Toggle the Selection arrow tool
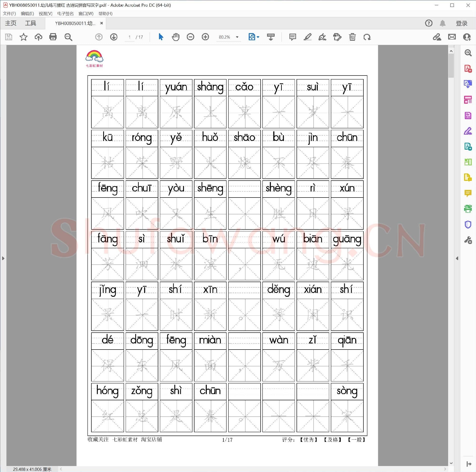This screenshot has width=476, height=472. pyautogui.click(x=161, y=37)
